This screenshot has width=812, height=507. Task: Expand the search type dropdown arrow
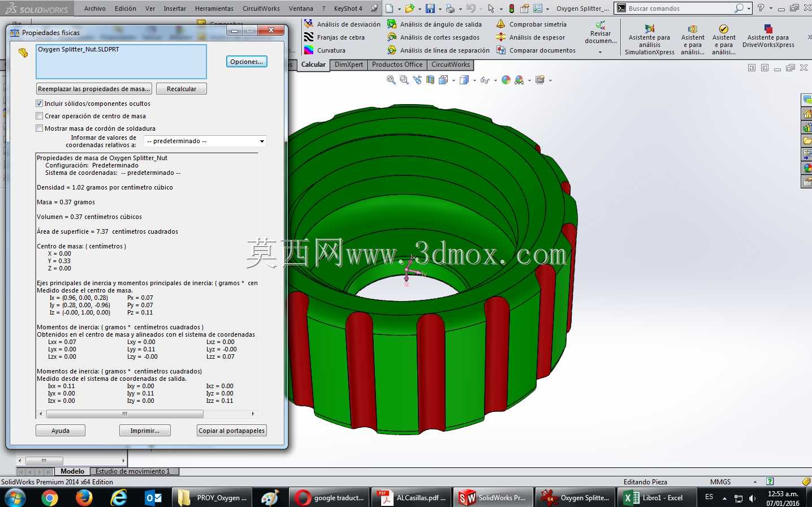749,8
